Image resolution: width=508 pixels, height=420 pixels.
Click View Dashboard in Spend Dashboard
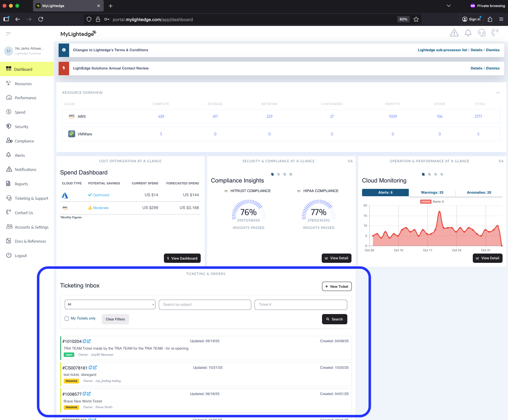[182, 258]
